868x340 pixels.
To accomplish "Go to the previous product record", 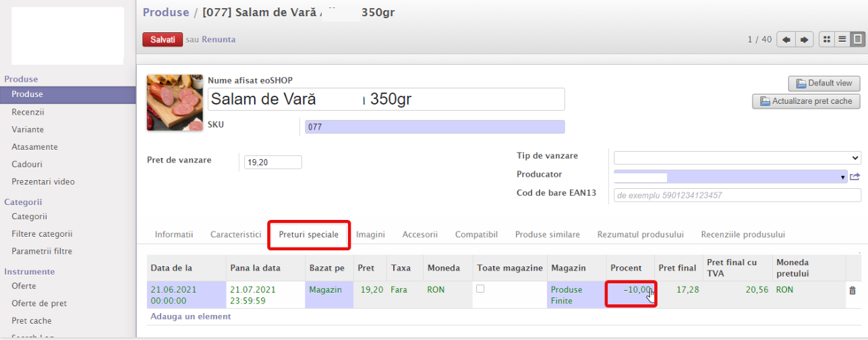I will (786, 40).
